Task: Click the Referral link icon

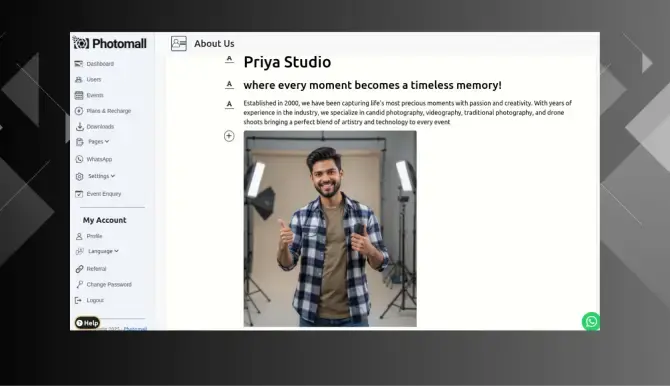Action: [79, 269]
